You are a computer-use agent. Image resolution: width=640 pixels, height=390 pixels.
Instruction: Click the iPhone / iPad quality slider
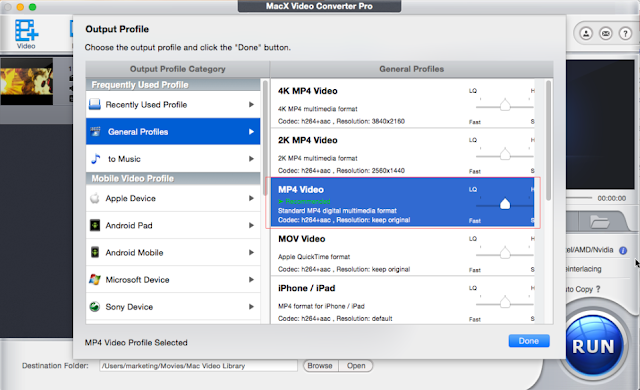(505, 303)
